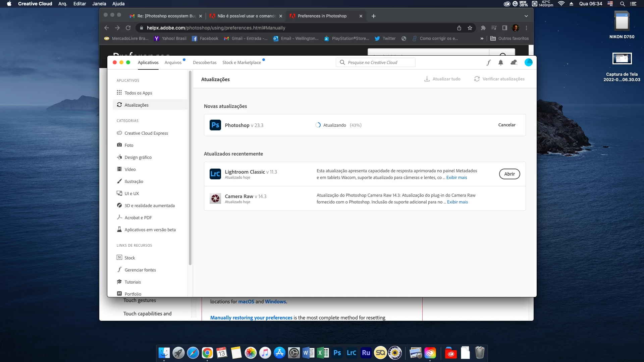Click the Lightroom Classic LrC icon in list
644x362 pixels.
point(215,174)
